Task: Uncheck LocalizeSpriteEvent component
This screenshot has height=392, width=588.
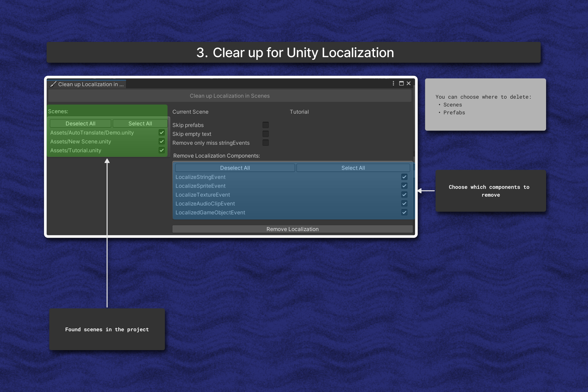Action: click(404, 186)
